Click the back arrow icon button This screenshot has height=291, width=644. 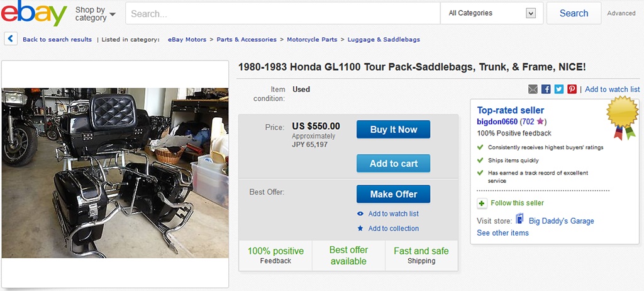click(x=11, y=39)
